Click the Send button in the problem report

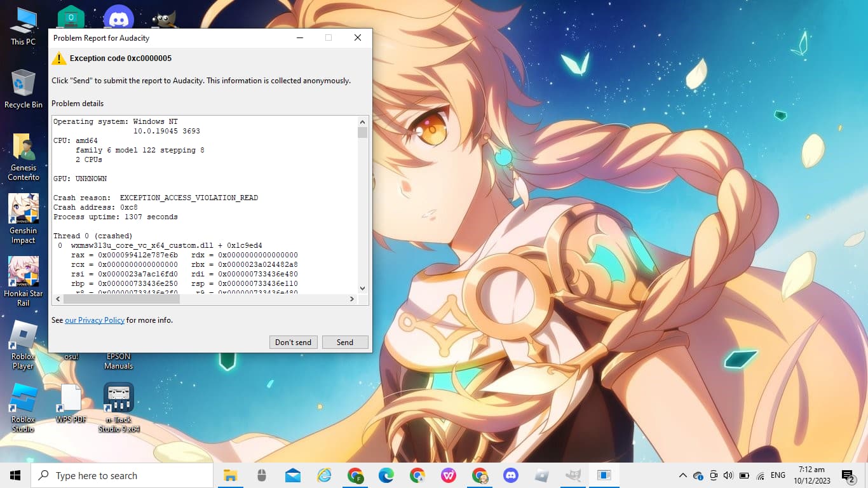point(345,342)
